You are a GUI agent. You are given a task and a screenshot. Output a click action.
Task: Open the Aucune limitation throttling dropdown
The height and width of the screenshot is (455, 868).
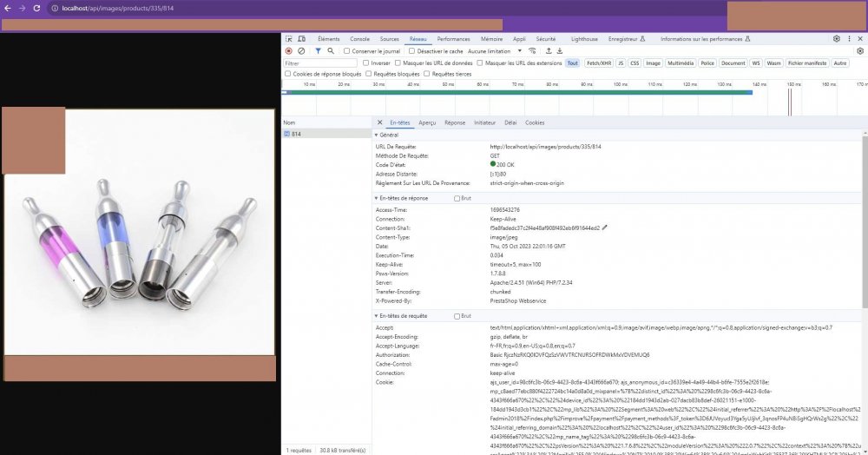pyautogui.click(x=495, y=51)
